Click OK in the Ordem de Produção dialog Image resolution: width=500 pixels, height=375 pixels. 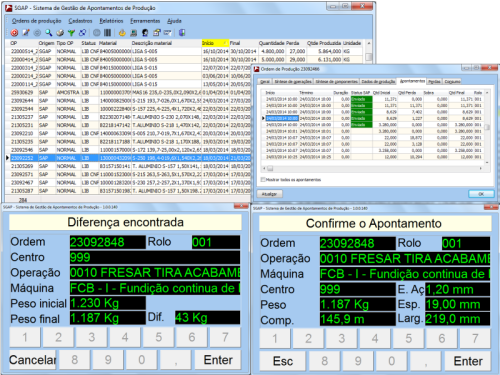tap(481, 194)
